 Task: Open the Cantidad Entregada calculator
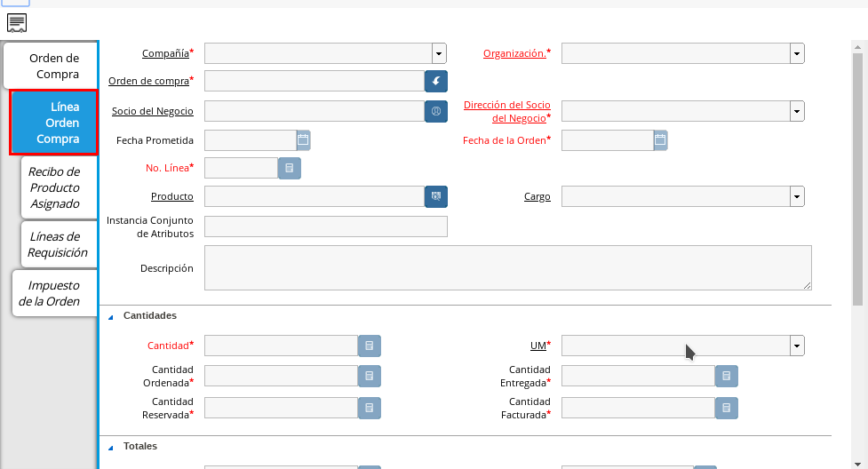click(x=727, y=377)
